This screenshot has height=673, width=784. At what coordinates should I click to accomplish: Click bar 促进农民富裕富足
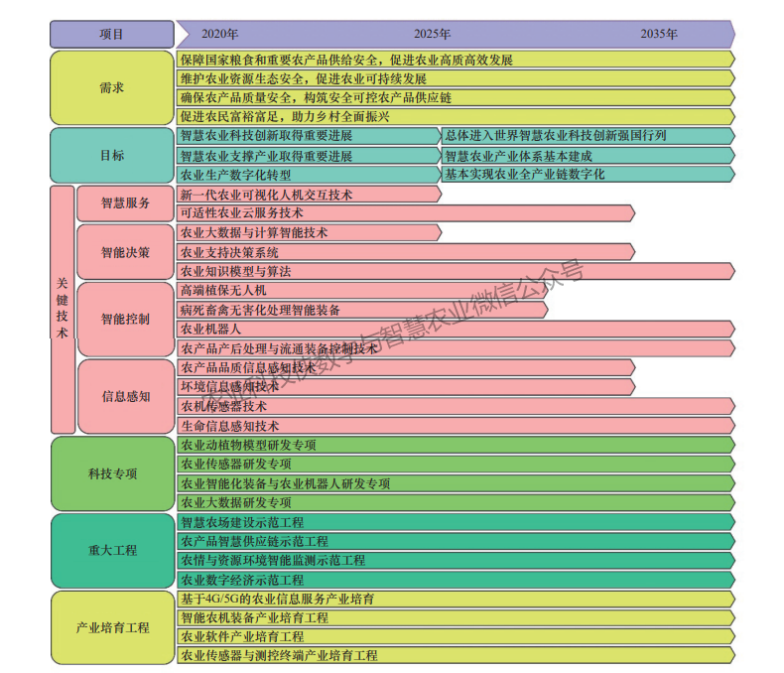[456, 116]
